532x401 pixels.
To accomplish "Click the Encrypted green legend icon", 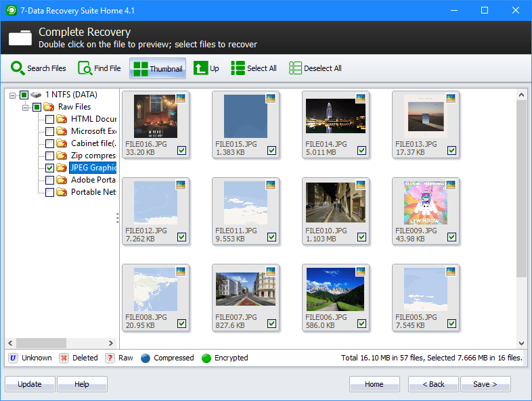I will point(206,358).
